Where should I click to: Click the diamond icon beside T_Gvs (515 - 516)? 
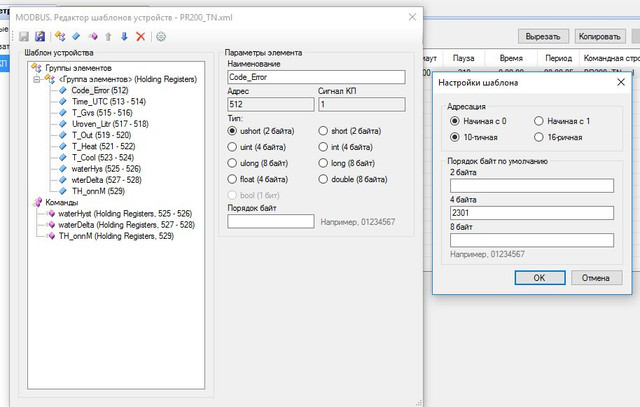(63, 113)
